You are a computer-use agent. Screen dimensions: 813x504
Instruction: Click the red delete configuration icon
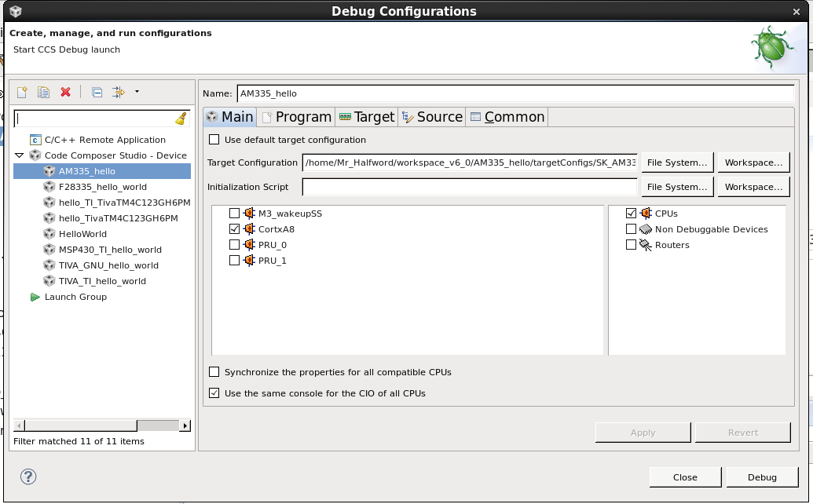point(65,92)
